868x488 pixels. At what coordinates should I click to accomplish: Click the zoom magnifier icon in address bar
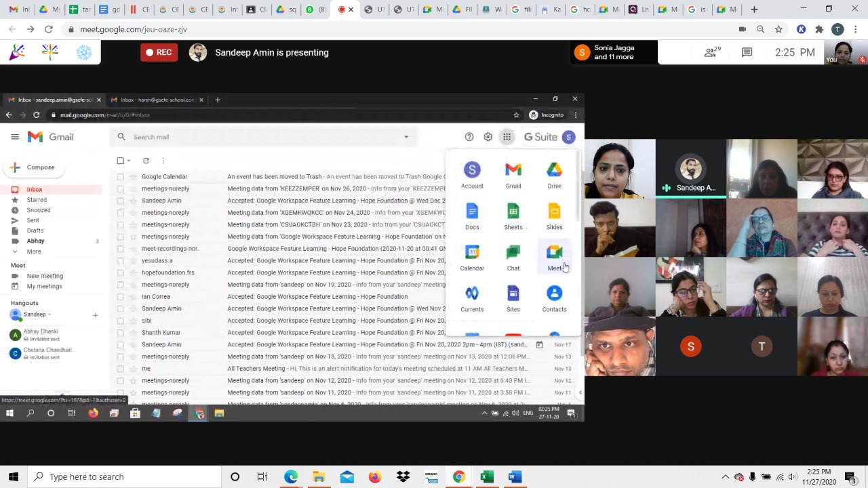(760, 29)
